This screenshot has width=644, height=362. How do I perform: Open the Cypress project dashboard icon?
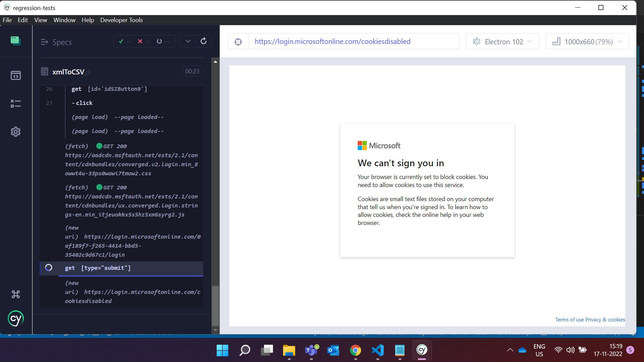(x=15, y=41)
